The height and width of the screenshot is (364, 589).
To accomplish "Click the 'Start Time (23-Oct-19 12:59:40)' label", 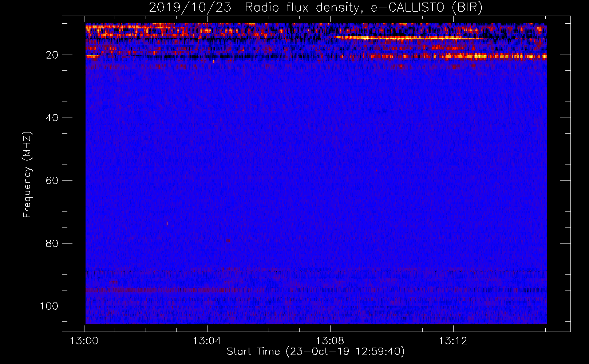I will (x=316, y=352).
